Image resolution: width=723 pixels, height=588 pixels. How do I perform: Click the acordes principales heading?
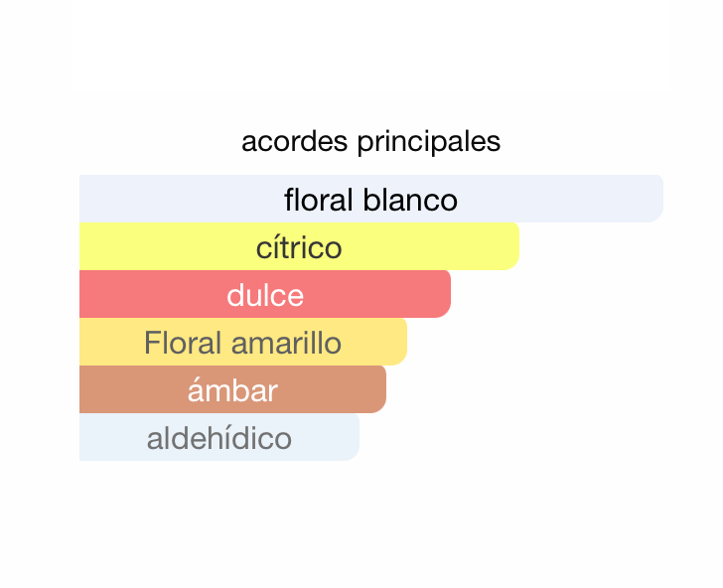370,142
